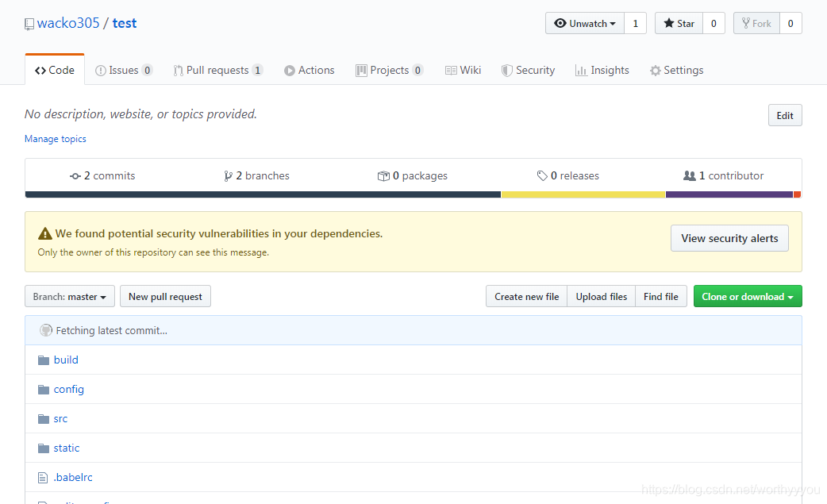Open the wacko305 user link

pyautogui.click(x=68, y=23)
